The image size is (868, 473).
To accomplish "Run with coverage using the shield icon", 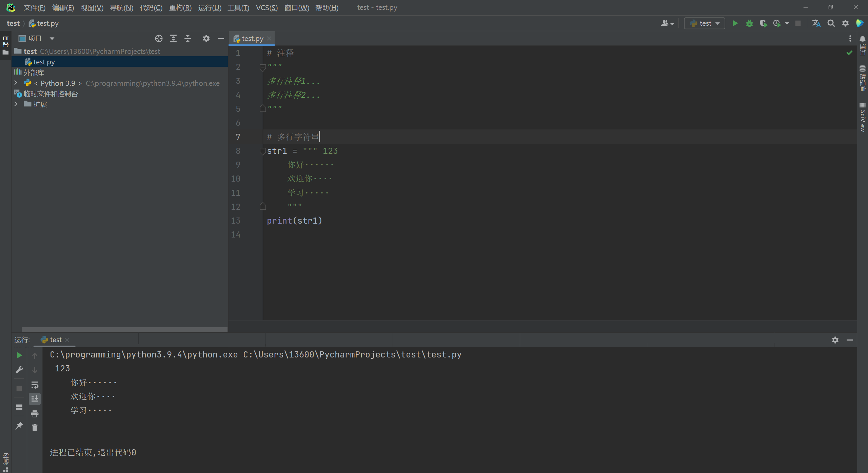I will pos(763,23).
